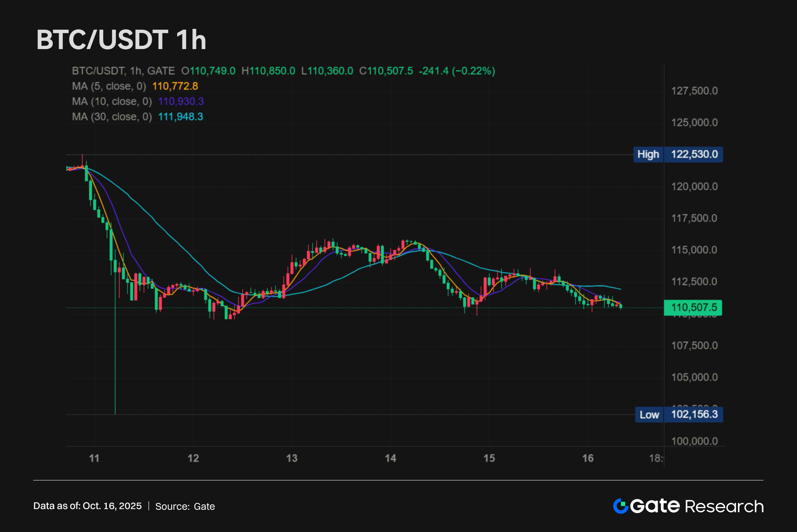This screenshot has width=797, height=532.
Task: Click the Source: Gate footer text
Action: [185, 506]
